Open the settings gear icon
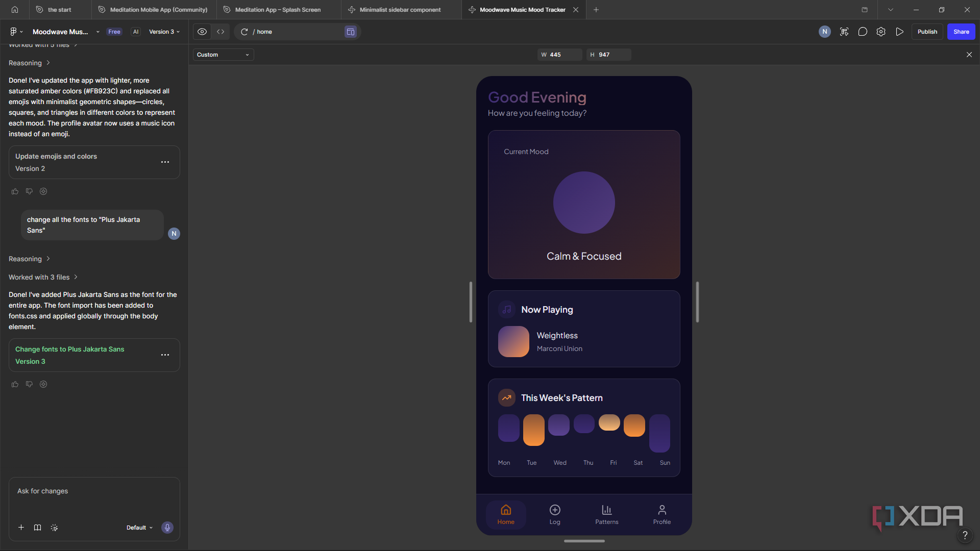This screenshot has height=551, width=980. tap(881, 32)
